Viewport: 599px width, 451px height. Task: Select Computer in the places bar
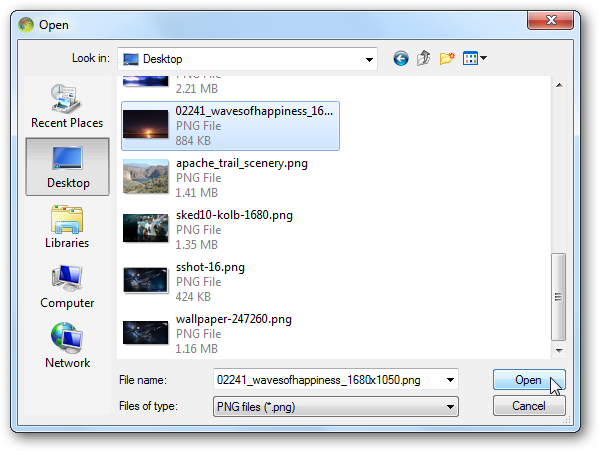(67, 287)
